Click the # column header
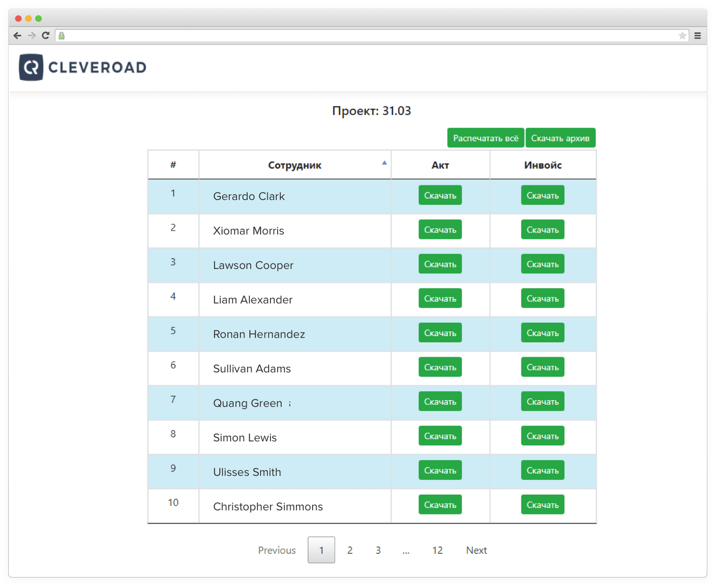Screen dimensions: 717x588 tap(173, 164)
